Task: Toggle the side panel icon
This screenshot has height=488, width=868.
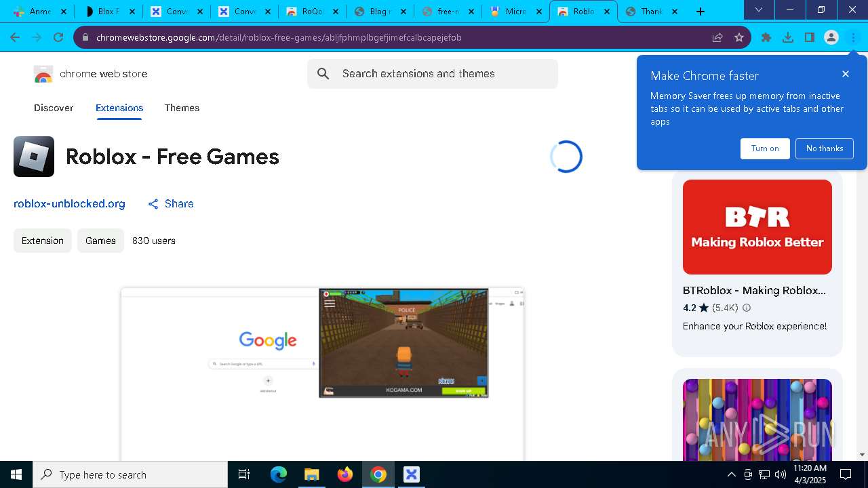Action: coord(810,37)
